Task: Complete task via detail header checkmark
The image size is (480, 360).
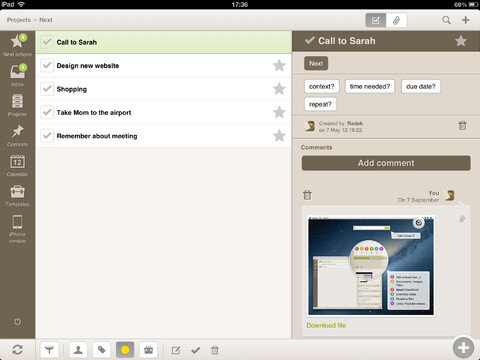Action: 309,40
